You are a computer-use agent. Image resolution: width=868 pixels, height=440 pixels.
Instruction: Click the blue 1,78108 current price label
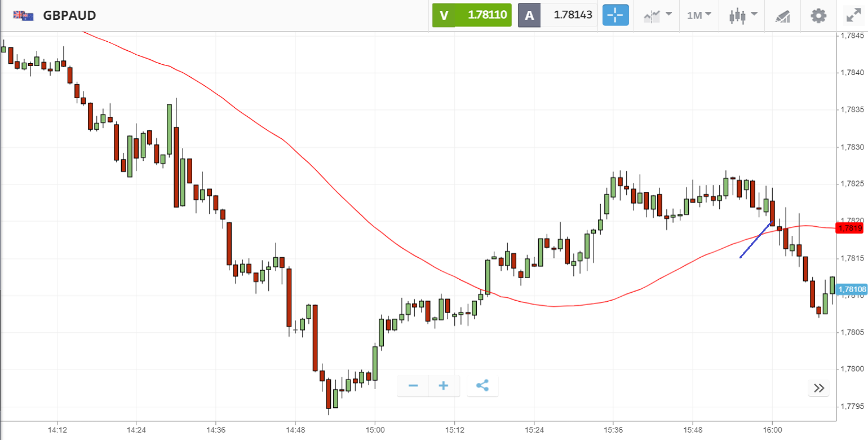click(851, 289)
